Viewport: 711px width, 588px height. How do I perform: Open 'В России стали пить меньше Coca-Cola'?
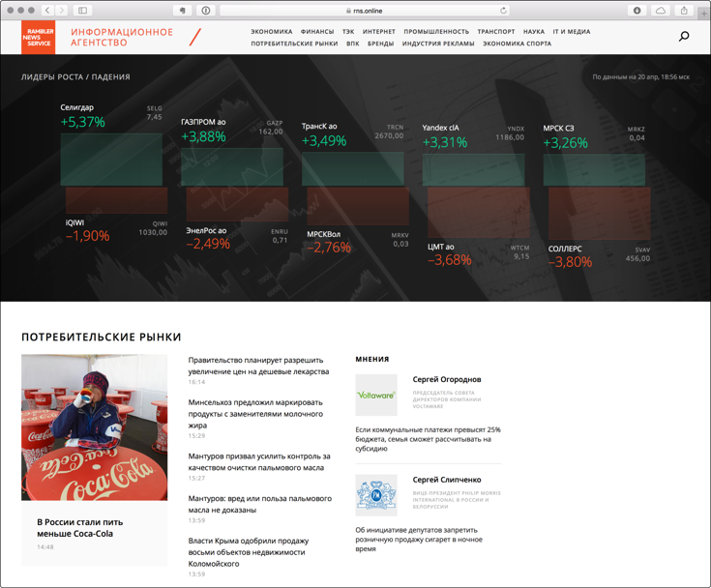pos(79,528)
